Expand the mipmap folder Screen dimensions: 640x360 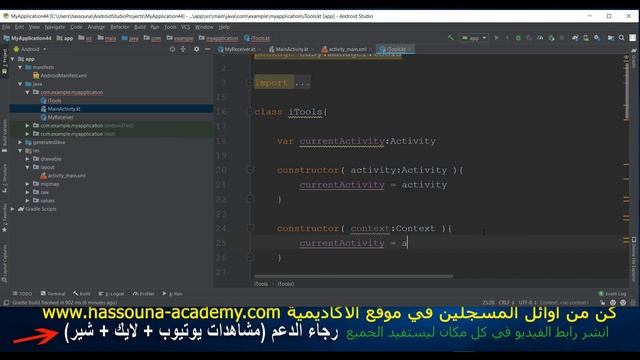click(x=27, y=184)
